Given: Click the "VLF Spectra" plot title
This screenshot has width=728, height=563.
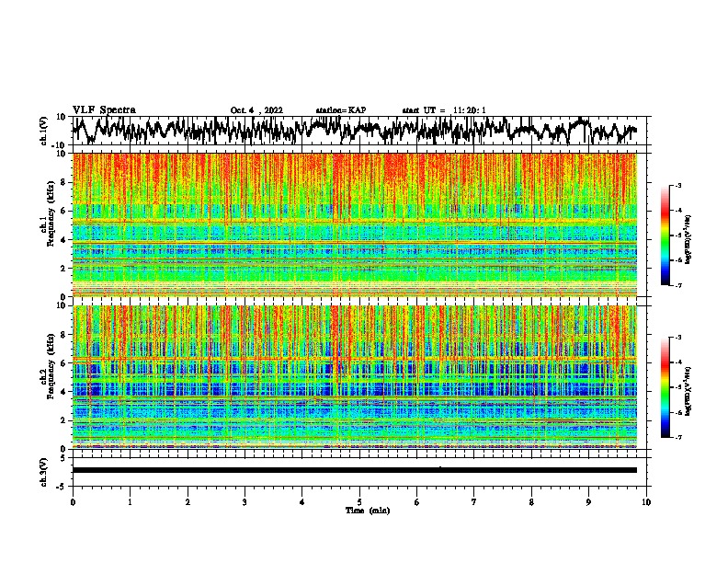Looking at the screenshot, I should [x=104, y=110].
